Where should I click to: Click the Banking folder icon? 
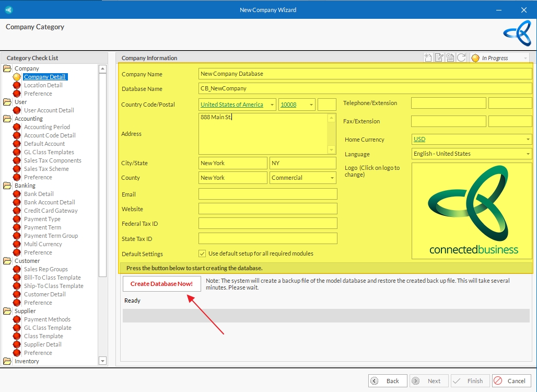[7, 186]
